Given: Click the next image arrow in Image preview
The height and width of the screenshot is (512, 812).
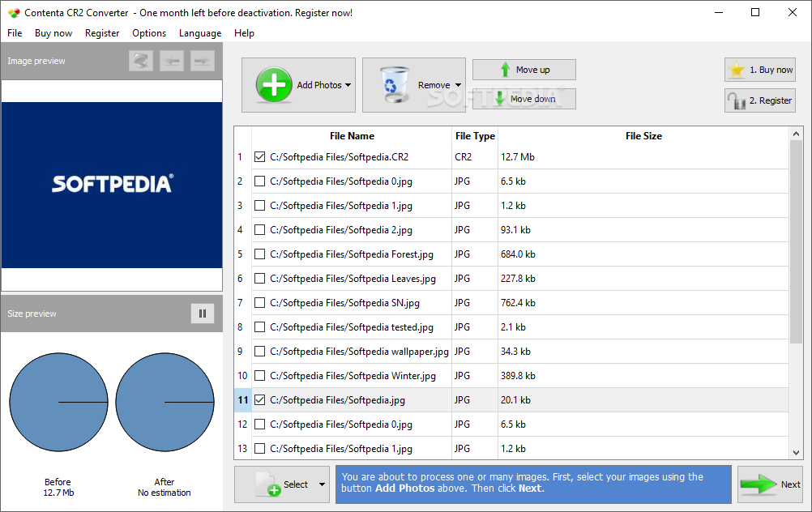Looking at the screenshot, I should 202,61.
